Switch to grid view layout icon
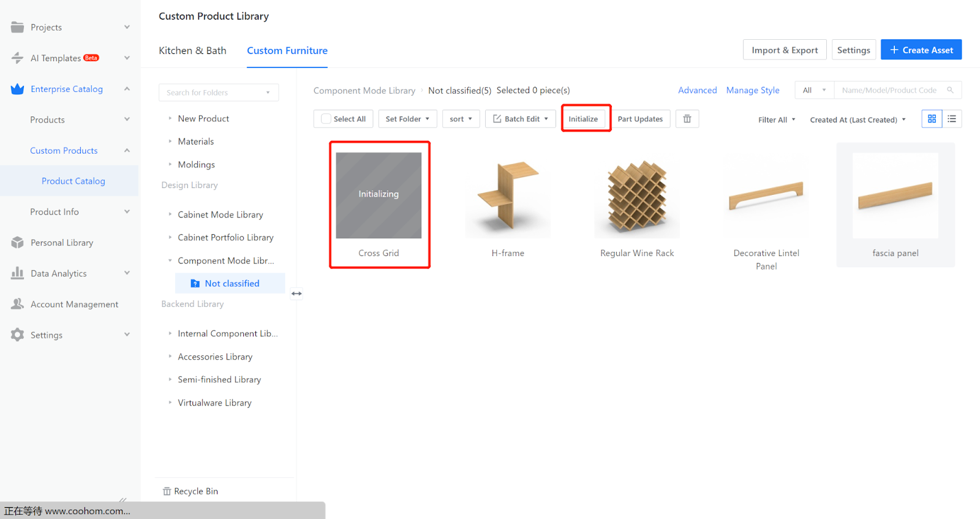Viewport: 980px width, 519px height. click(x=932, y=119)
